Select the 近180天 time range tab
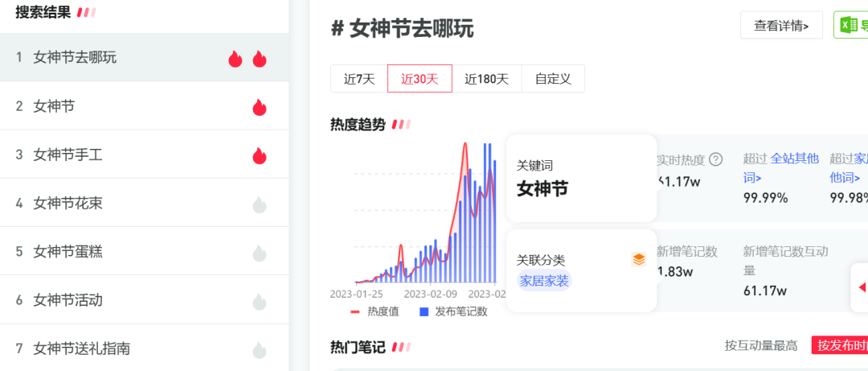Screen dimensions: 868x371 [x=486, y=79]
